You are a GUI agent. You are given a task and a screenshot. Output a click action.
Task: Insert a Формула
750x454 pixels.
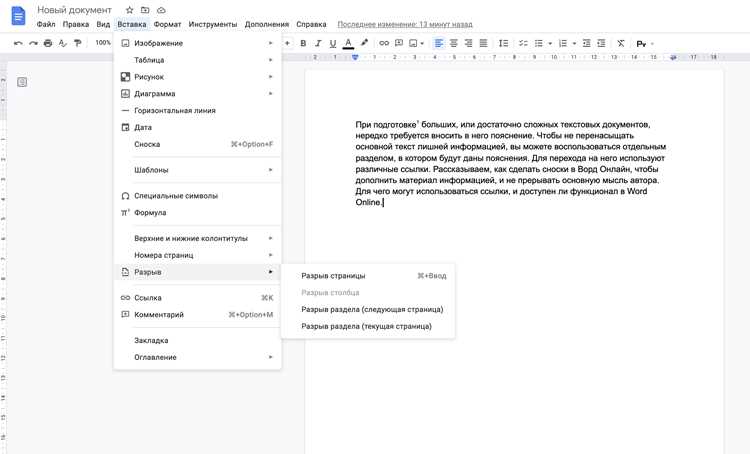[x=198, y=212]
